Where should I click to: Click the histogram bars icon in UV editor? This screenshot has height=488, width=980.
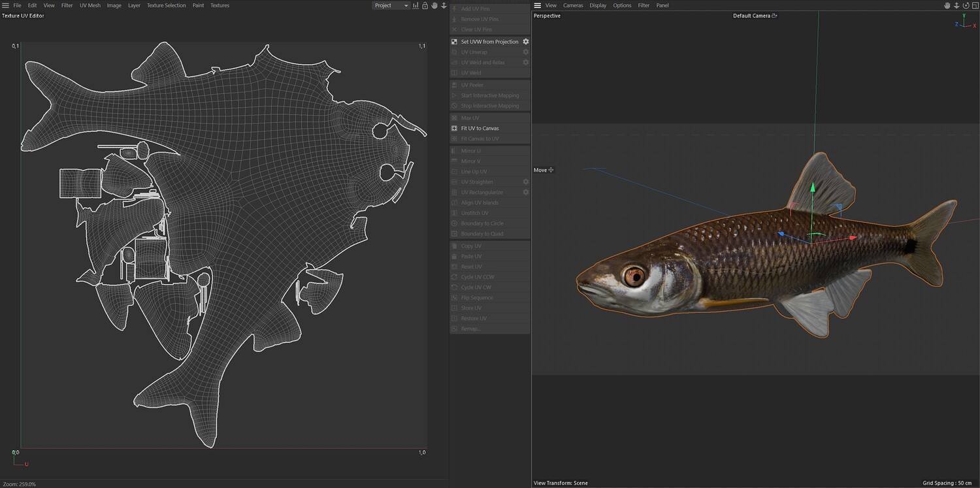pyautogui.click(x=416, y=5)
